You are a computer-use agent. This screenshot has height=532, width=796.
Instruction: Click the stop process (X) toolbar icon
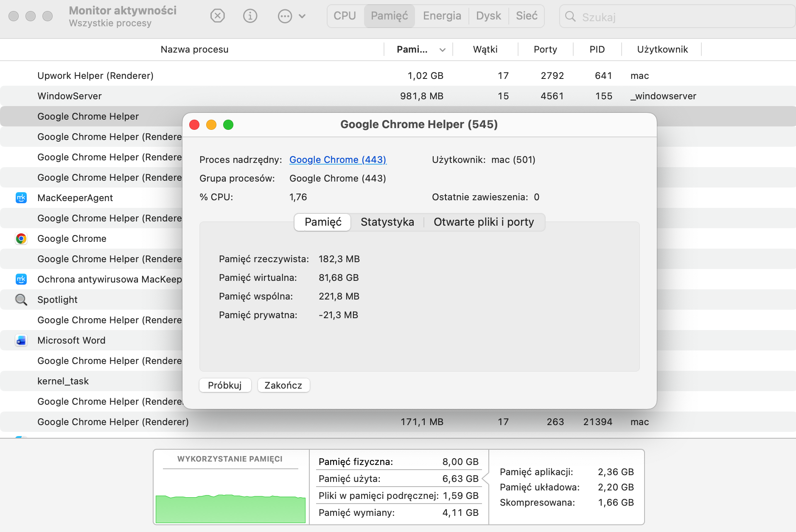pyautogui.click(x=218, y=16)
